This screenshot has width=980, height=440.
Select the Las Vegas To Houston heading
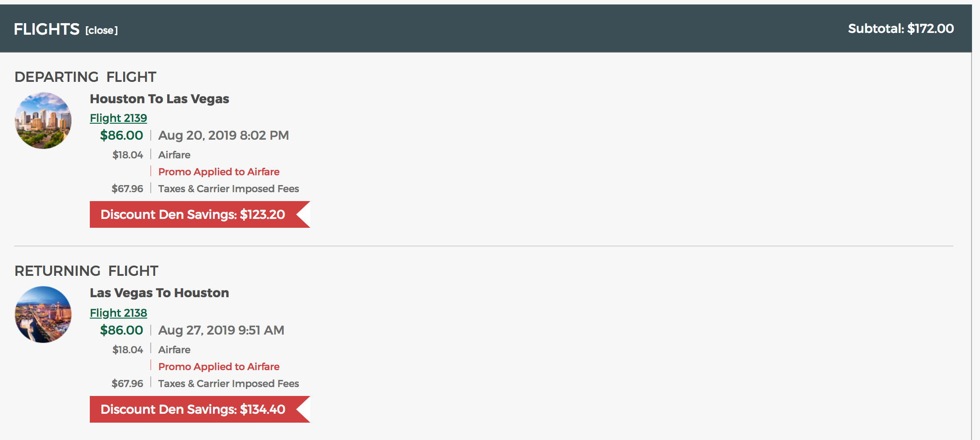[x=159, y=293]
